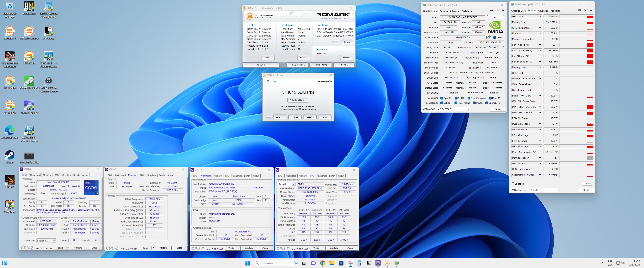Image resolution: width=644 pixels, height=268 pixels.
Task: Click PWR_SRC Power Draw sensor graph
Action: pyautogui.click(x=576, y=107)
